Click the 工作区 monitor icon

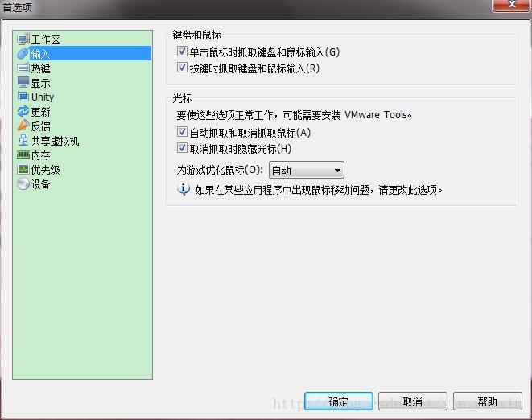point(23,39)
